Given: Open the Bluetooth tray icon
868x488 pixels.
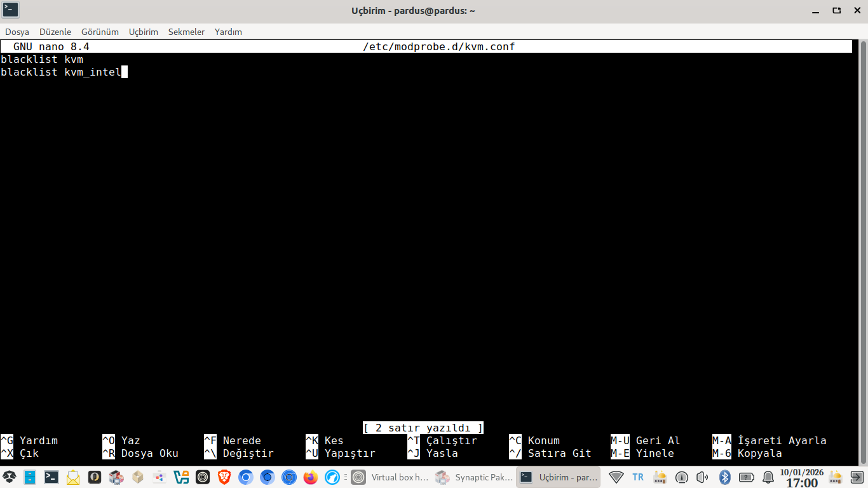Looking at the screenshot, I should [724, 477].
